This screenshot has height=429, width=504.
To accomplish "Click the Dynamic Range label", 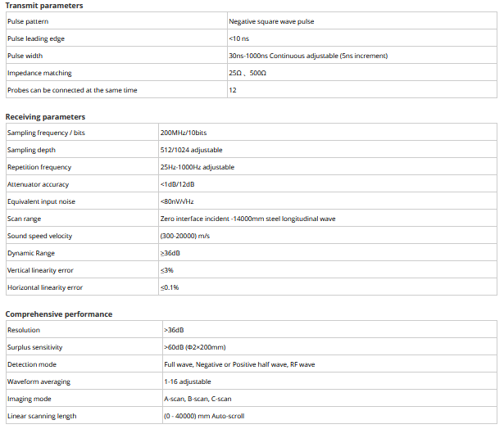I will (31, 253).
